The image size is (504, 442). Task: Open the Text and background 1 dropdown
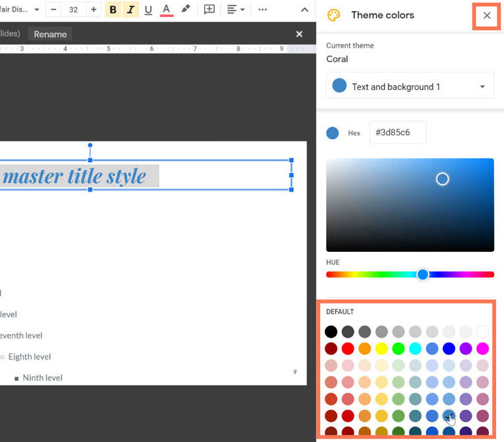click(409, 86)
